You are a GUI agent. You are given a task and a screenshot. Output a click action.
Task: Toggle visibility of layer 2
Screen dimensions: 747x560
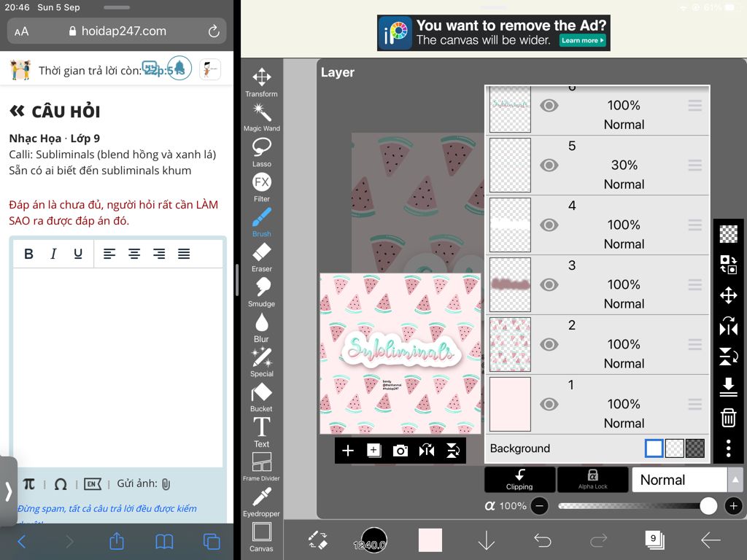[x=549, y=344]
